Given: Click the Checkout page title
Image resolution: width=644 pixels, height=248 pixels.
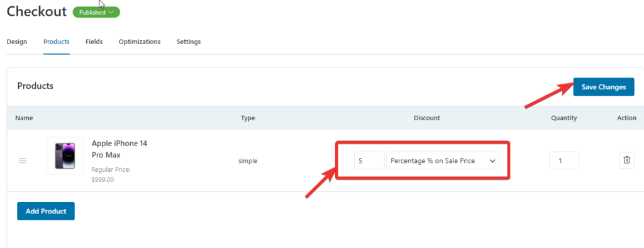Looking at the screenshot, I should pyautogui.click(x=36, y=11).
